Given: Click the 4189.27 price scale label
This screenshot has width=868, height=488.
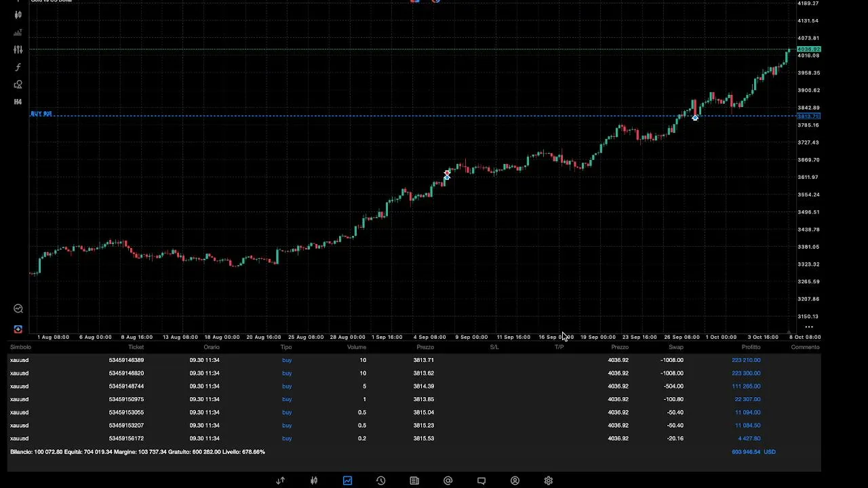Looking at the screenshot, I should [x=808, y=3].
